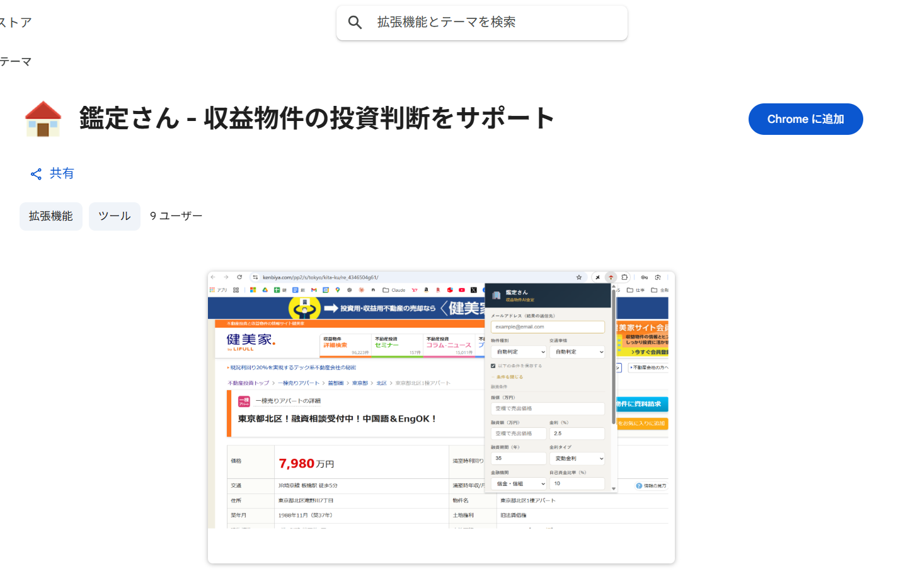908x588 pixels.
Task: Click the magnifier icon in the store search bar
Action: pyautogui.click(x=355, y=22)
